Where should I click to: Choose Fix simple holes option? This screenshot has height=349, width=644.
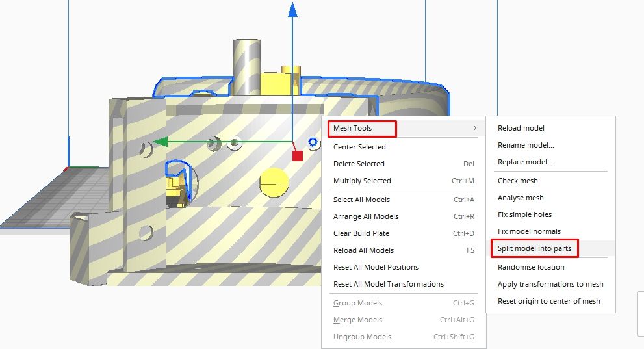tap(550, 214)
